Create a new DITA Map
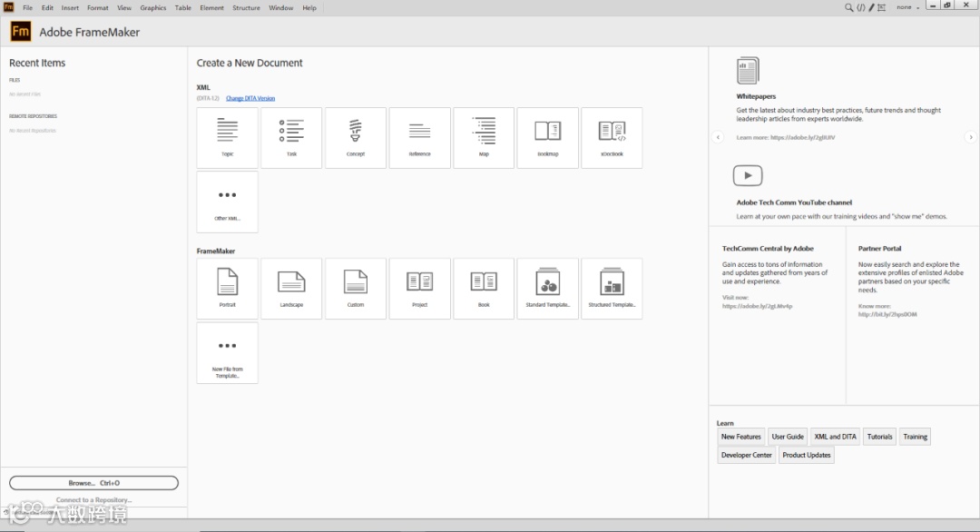 pyautogui.click(x=484, y=137)
